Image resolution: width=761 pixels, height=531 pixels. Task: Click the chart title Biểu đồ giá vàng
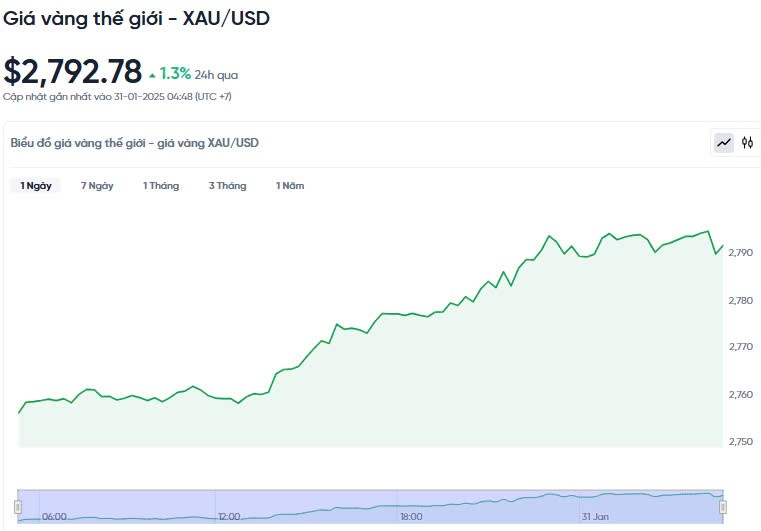tap(134, 143)
